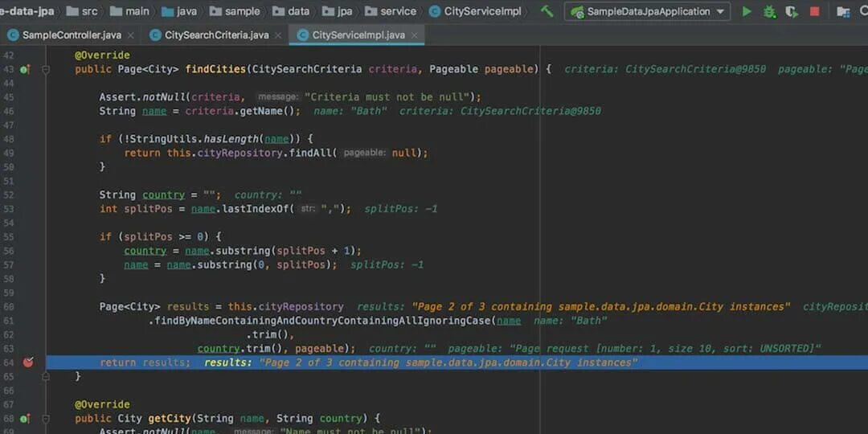Image resolution: width=868 pixels, height=434 pixels.
Task: Open the service package in the breadcrumb
Action: [391, 11]
